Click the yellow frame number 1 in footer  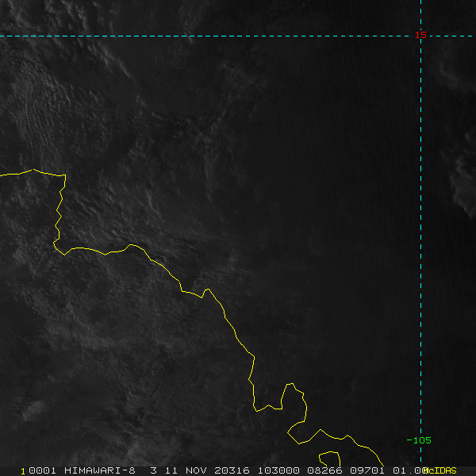pos(24,470)
